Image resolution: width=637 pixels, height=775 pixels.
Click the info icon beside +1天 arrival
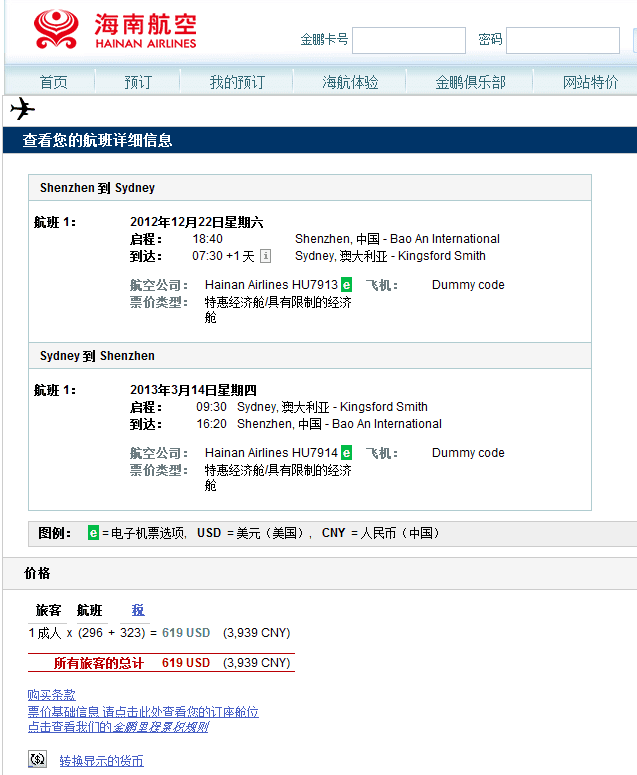coord(265,256)
